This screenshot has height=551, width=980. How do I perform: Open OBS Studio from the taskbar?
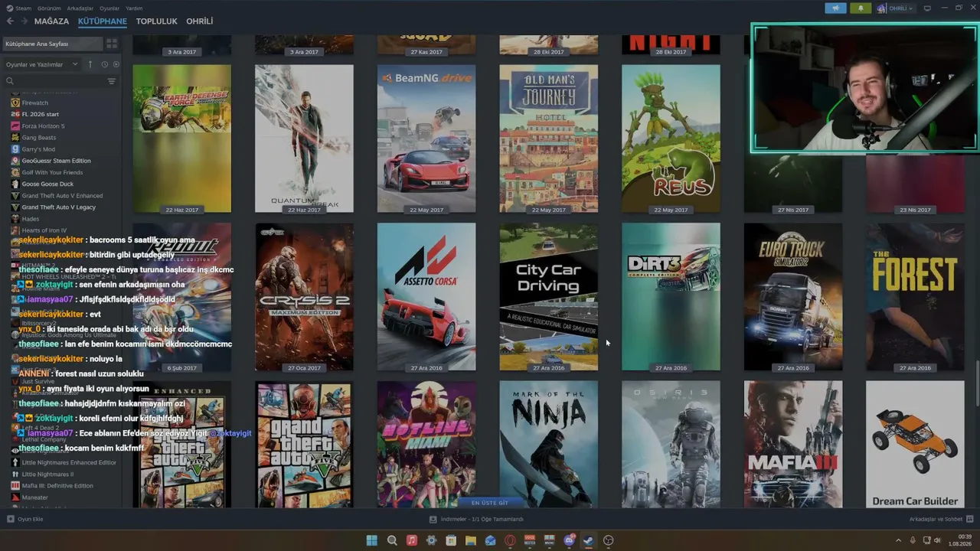[x=609, y=540]
